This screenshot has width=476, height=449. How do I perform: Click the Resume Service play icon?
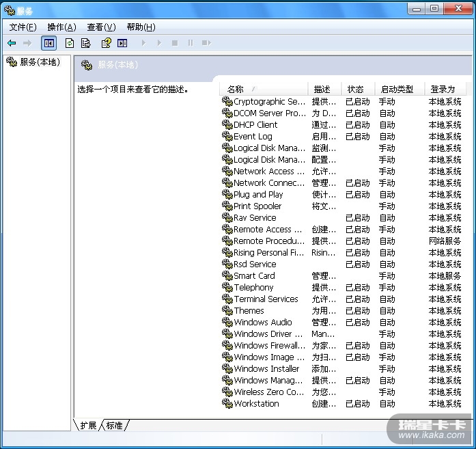coord(159,43)
